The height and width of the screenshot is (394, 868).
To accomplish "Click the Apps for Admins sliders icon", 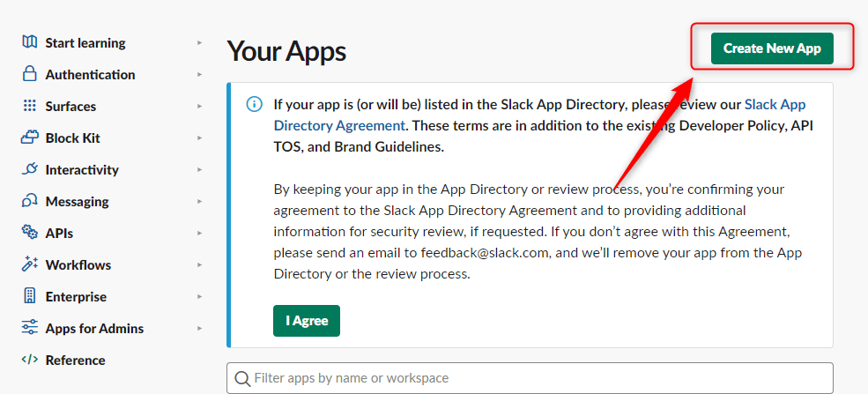I will pos(29,327).
